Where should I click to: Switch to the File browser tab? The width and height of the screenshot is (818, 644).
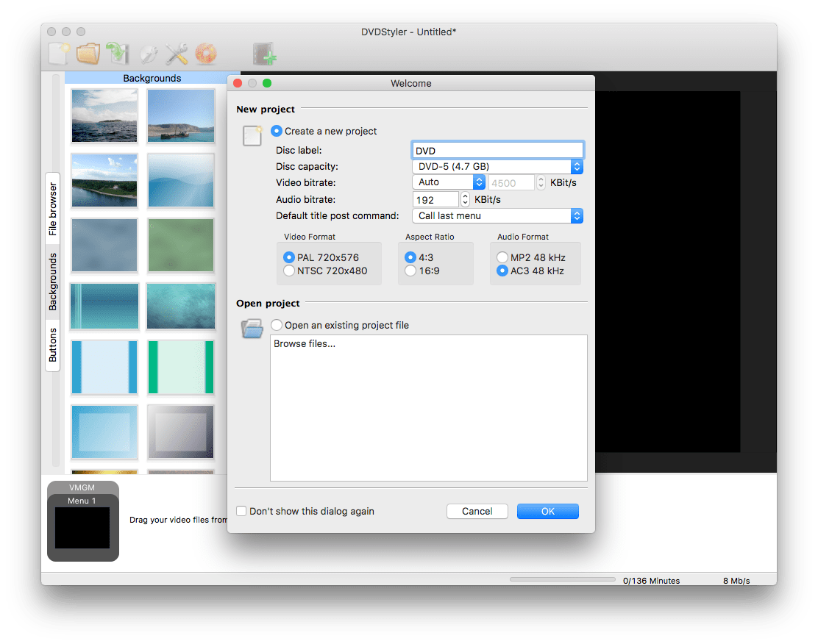(x=51, y=208)
